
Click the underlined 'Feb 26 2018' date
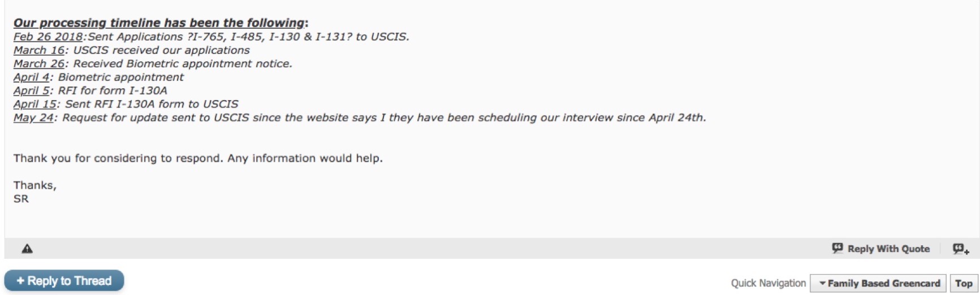coord(48,37)
